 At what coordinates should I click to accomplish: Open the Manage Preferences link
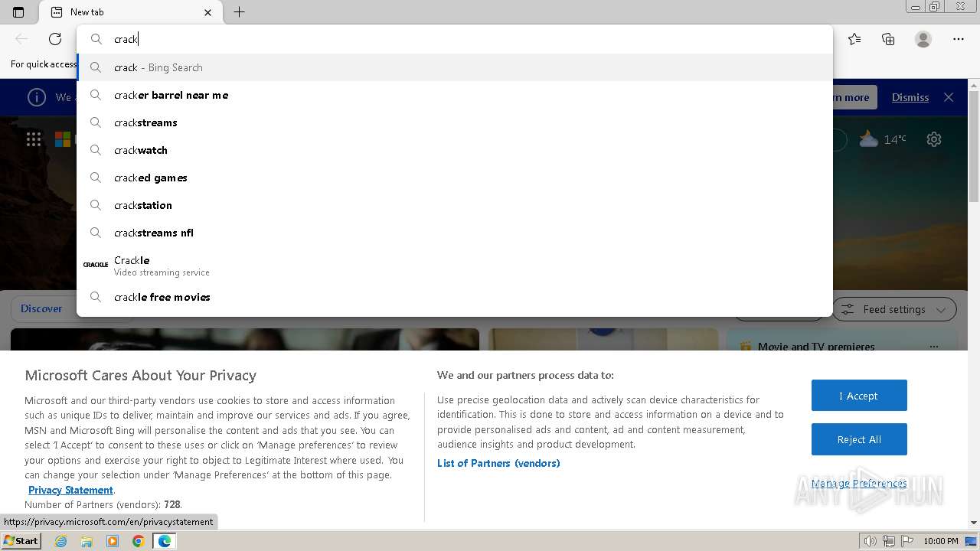coord(859,483)
